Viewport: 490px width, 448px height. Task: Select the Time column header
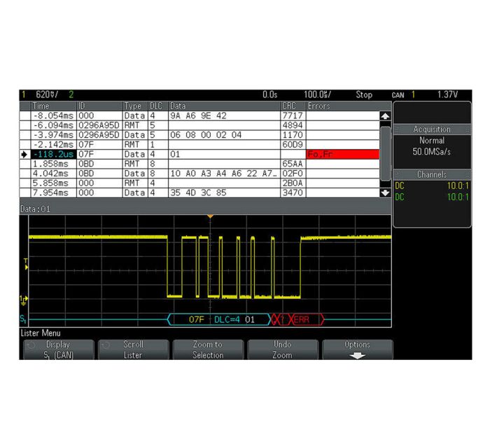[x=53, y=106]
